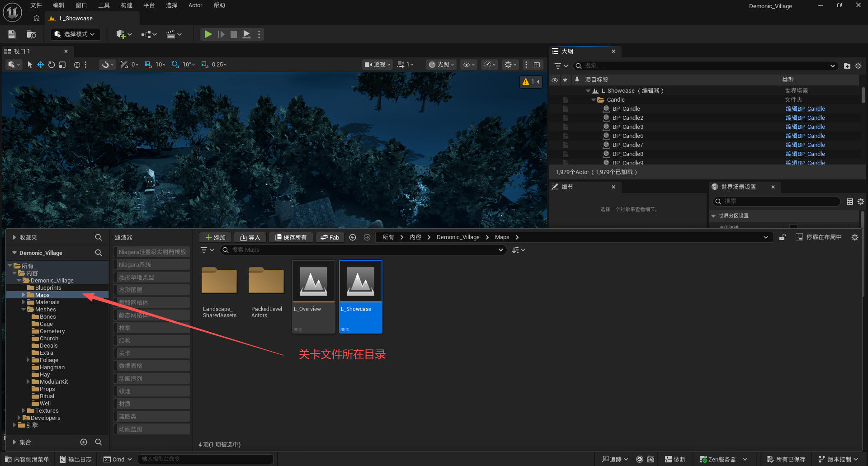Click the stop simulation square button

[x=234, y=34]
